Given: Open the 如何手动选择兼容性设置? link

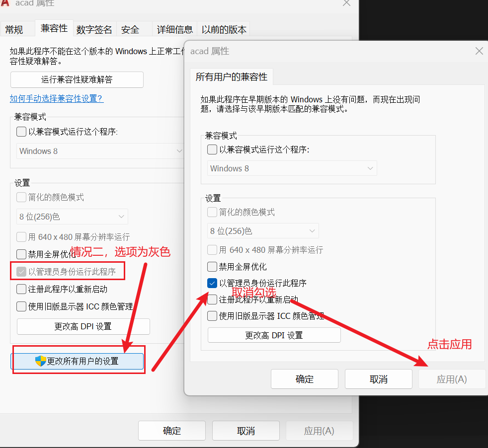Looking at the screenshot, I should [57, 98].
